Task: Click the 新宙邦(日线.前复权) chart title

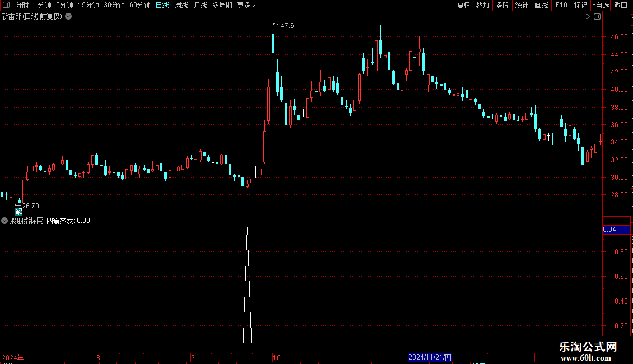Action: tap(32, 17)
